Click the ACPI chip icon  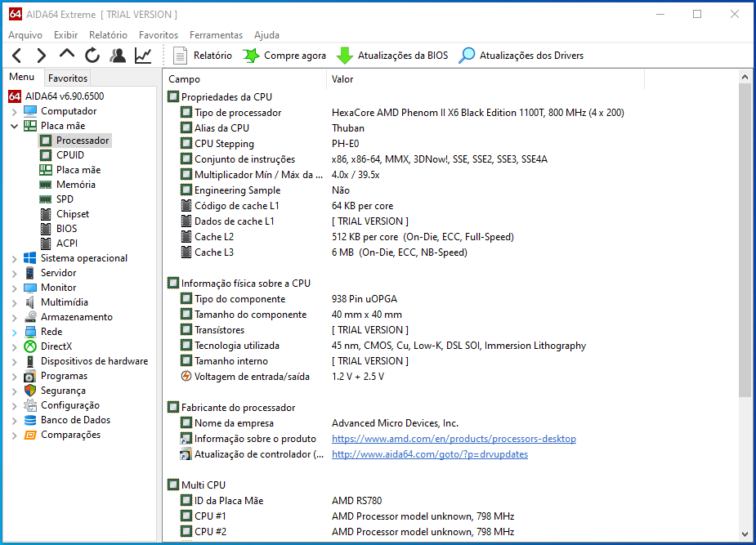tap(46, 243)
